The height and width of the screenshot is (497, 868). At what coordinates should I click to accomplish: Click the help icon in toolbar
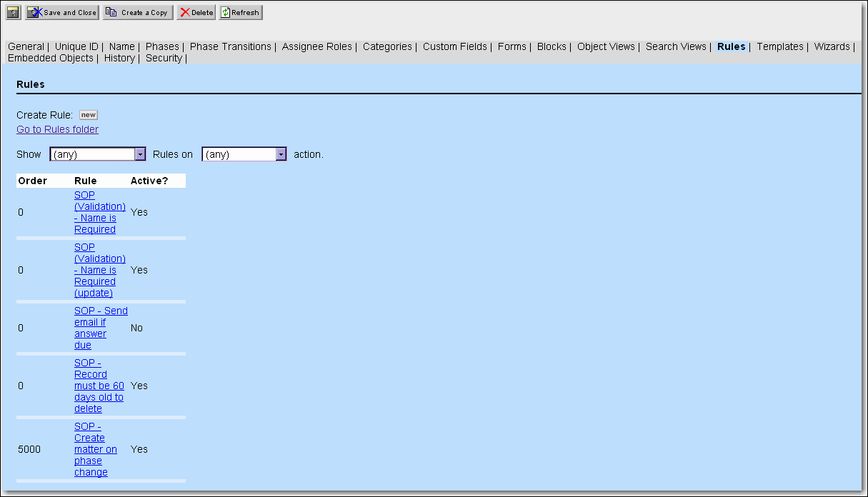click(x=13, y=13)
